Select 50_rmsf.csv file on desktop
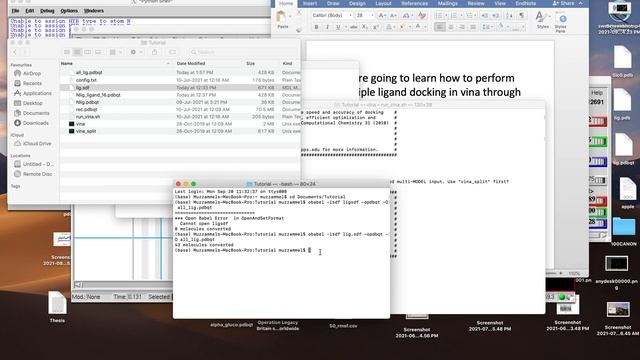Viewport: 640px width, 360px height. click(x=343, y=326)
